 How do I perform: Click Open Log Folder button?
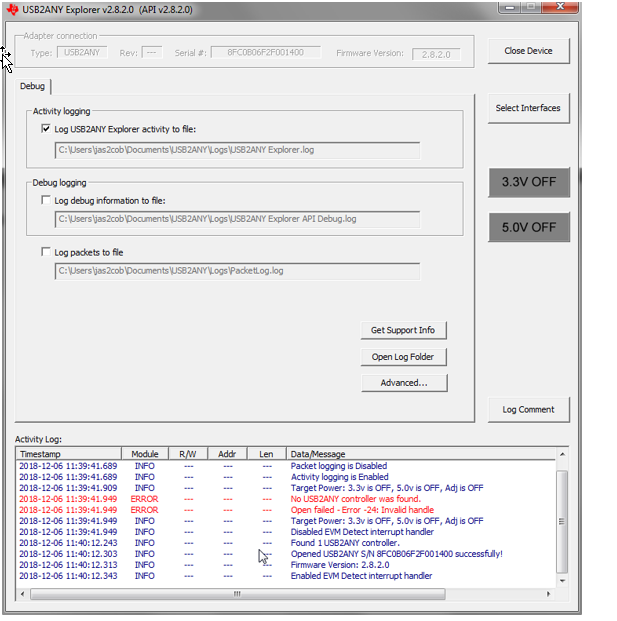coord(403,357)
